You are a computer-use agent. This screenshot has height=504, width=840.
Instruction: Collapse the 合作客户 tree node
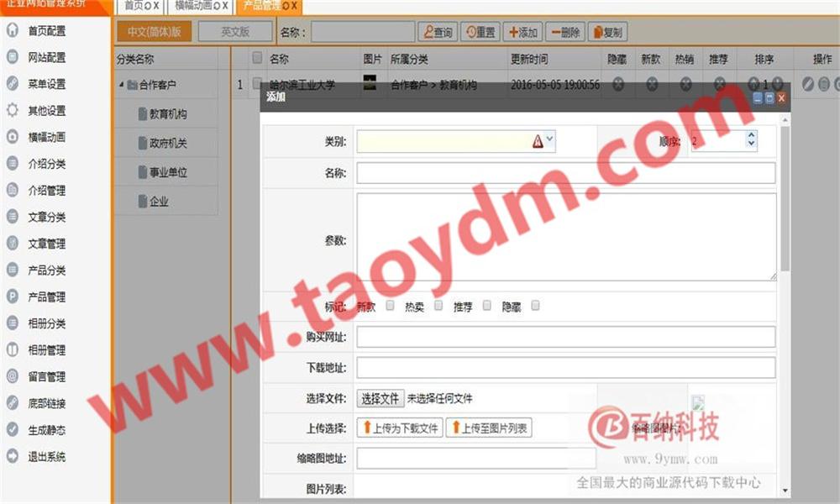tap(122, 84)
